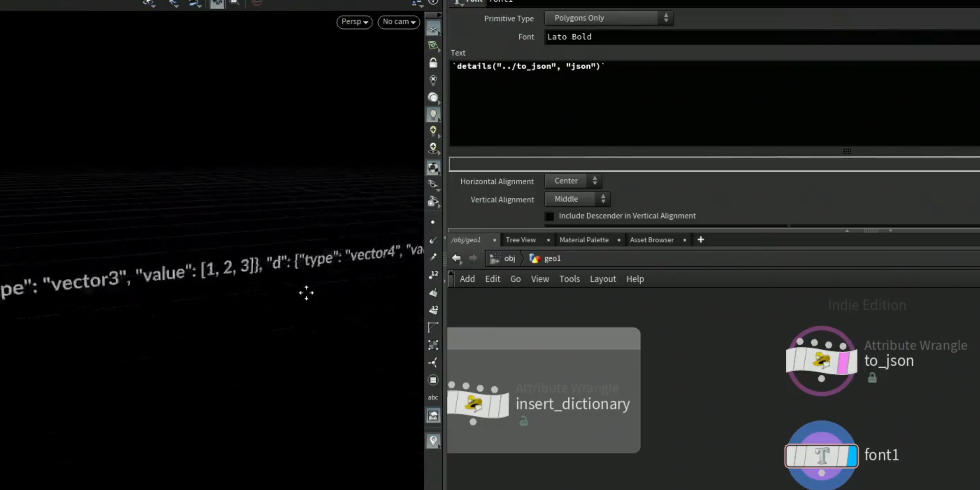The height and width of the screenshot is (490, 980).
Task: Go back with network navigation arrow
Action: [457, 259]
